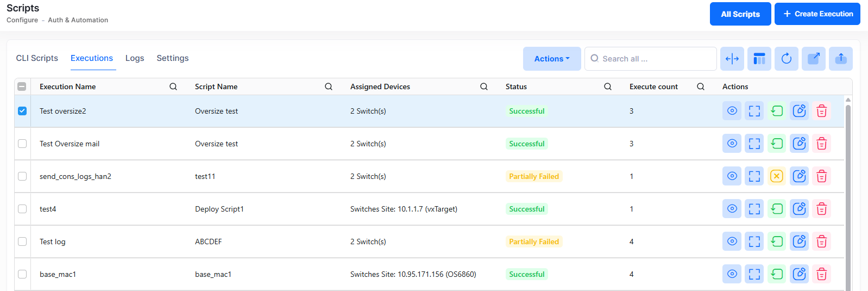Search in the Execute count column
This screenshot has height=291, width=868.
(701, 86)
